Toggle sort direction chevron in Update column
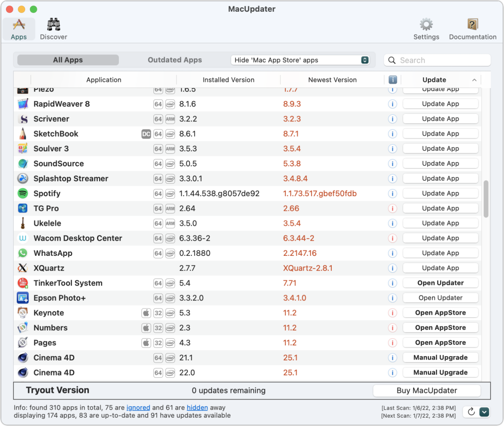 (474, 80)
